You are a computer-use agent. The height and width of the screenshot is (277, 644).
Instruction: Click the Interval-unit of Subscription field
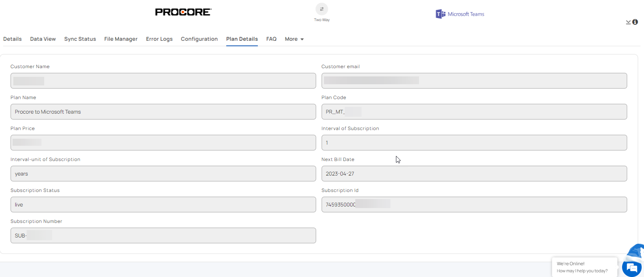point(163,174)
